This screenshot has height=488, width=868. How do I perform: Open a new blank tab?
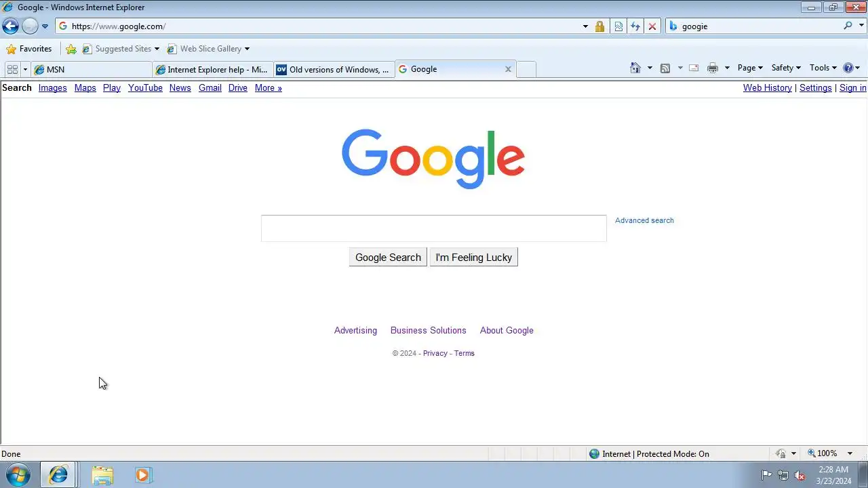[526, 69]
